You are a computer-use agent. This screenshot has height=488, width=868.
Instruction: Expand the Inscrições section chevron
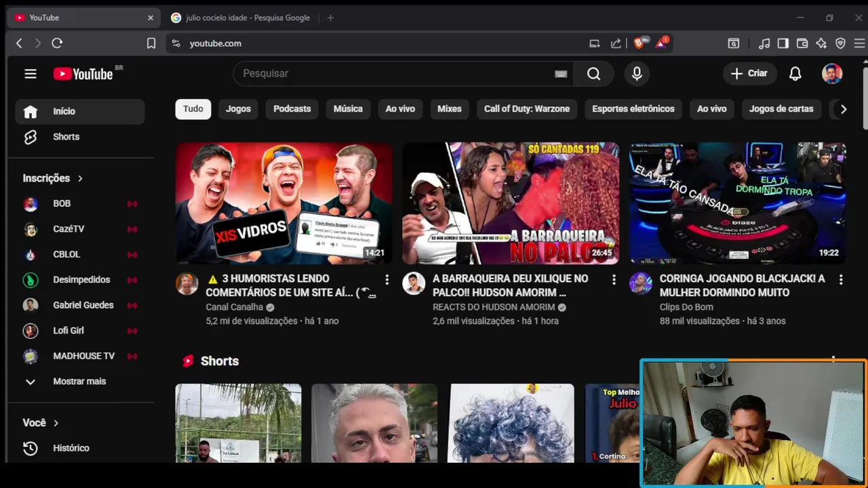80,178
